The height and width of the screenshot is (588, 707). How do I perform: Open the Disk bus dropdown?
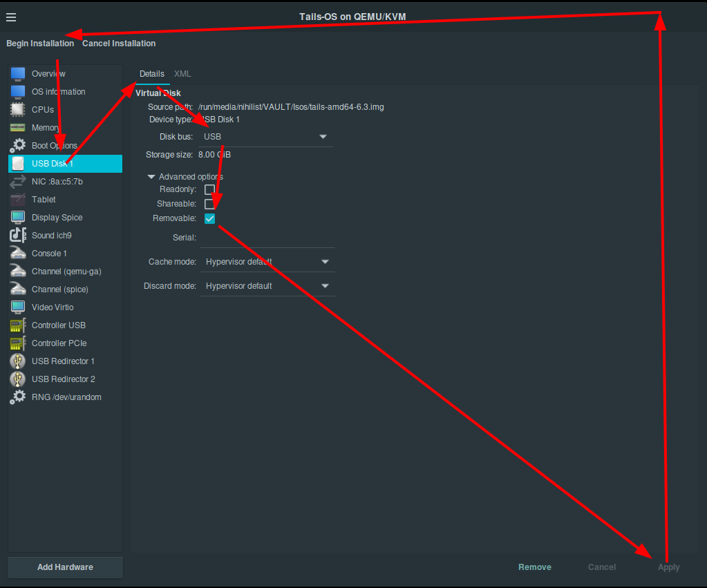265,137
